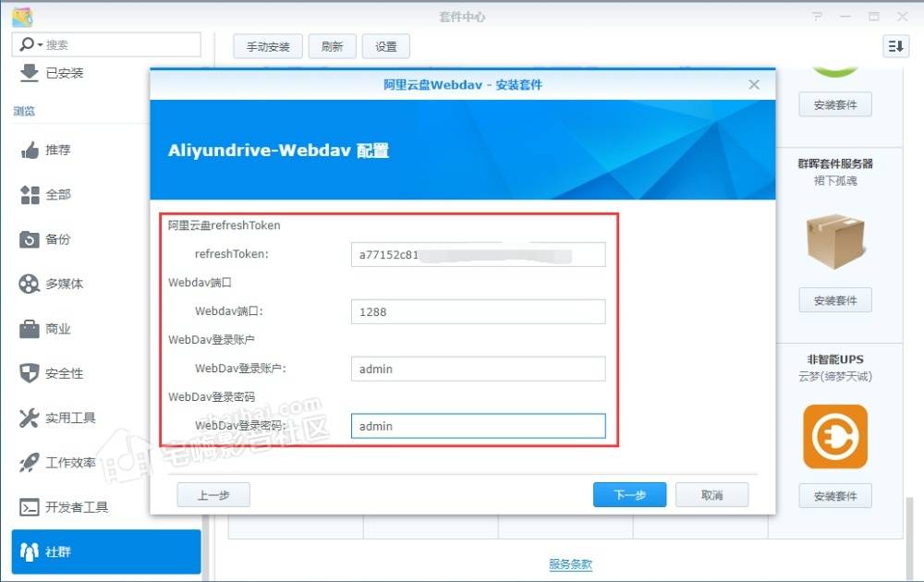Open the search magnifier dropdown
The height and width of the screenshot is (582, 924).
(x=30, y=44)
